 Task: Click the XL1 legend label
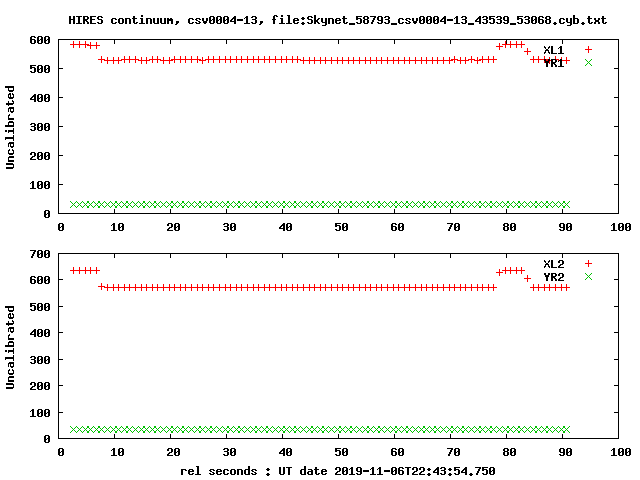553,50
